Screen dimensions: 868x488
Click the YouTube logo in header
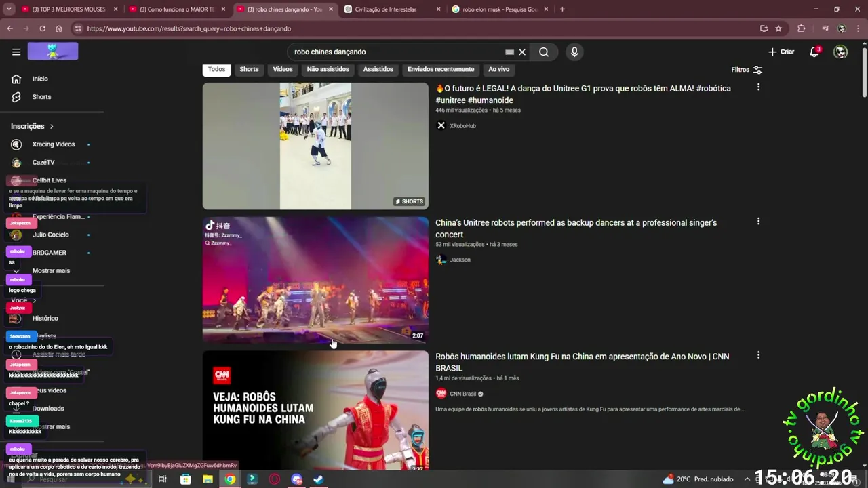point(53,52)
